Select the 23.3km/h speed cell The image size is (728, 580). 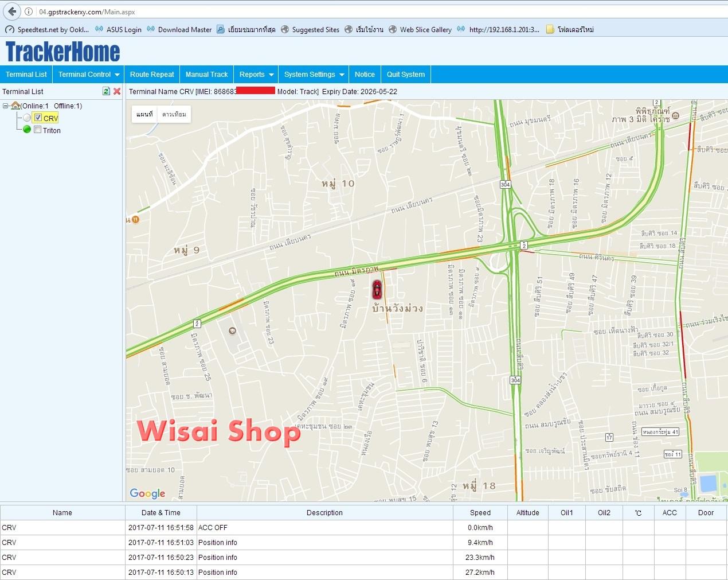click(x=480, y=558)
